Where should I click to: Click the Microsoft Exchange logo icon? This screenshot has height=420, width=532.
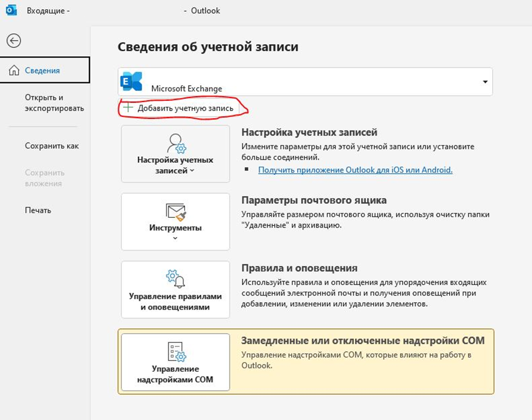click(131, 81)
